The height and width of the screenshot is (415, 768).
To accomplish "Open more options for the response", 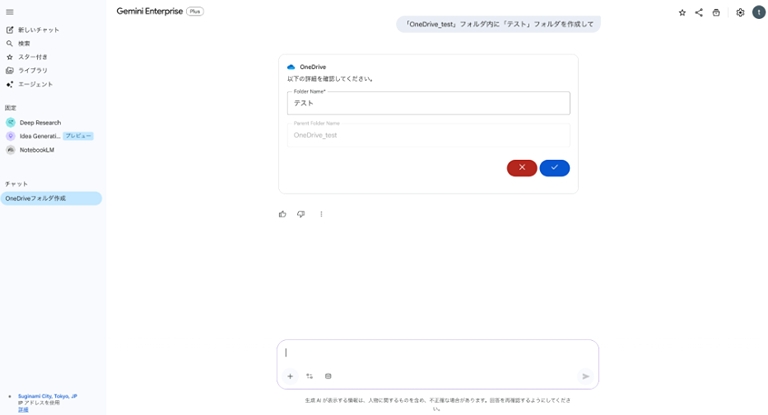I will 321,214.
